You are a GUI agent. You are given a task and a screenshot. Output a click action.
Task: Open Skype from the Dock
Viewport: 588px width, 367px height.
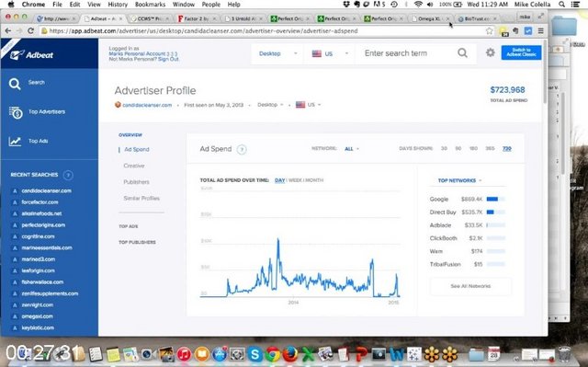pos(255,354)
